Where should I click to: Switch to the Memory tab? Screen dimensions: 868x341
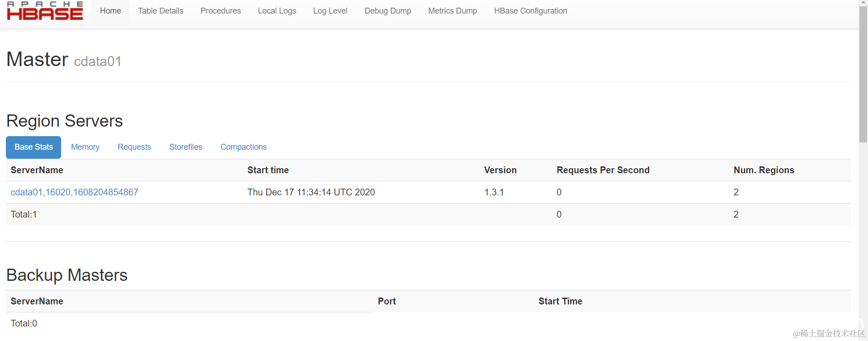click(85, 147)
